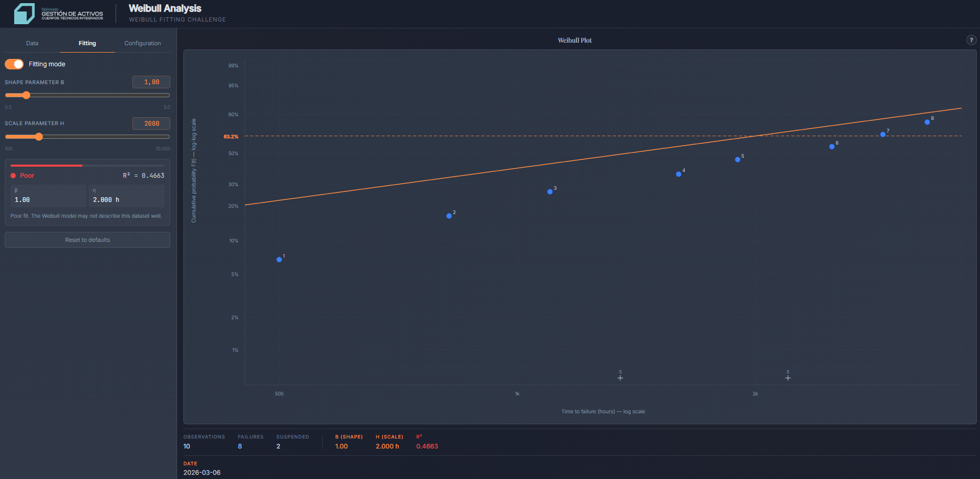Click Reset to defaults
980x479 pixels.
[x=87, y=239]
